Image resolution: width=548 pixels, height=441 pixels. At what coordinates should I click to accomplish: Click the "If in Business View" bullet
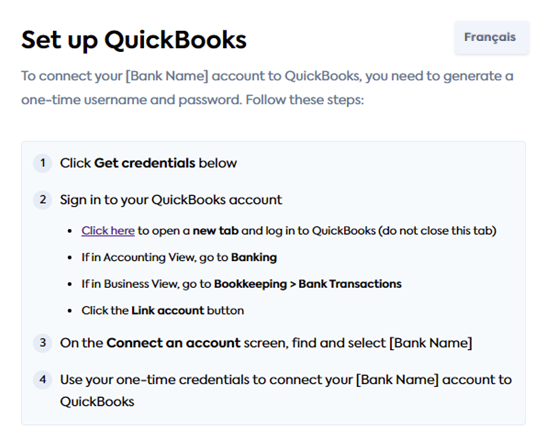point(241,284)
